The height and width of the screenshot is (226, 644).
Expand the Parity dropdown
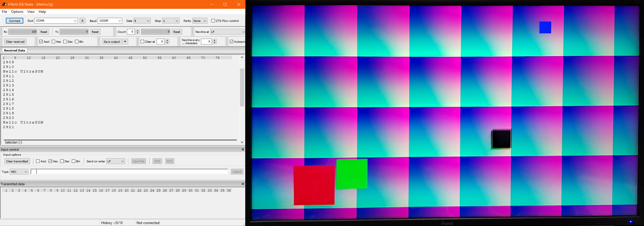(205, 21)
